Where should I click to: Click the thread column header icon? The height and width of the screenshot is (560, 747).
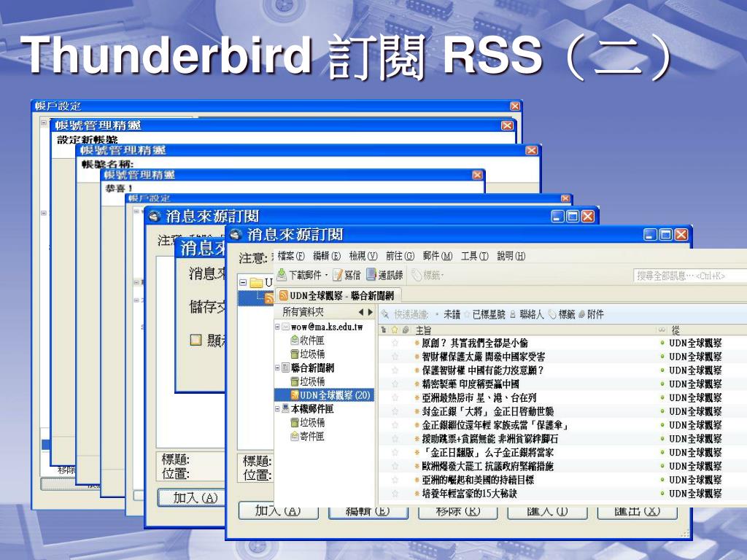(384, 330)
